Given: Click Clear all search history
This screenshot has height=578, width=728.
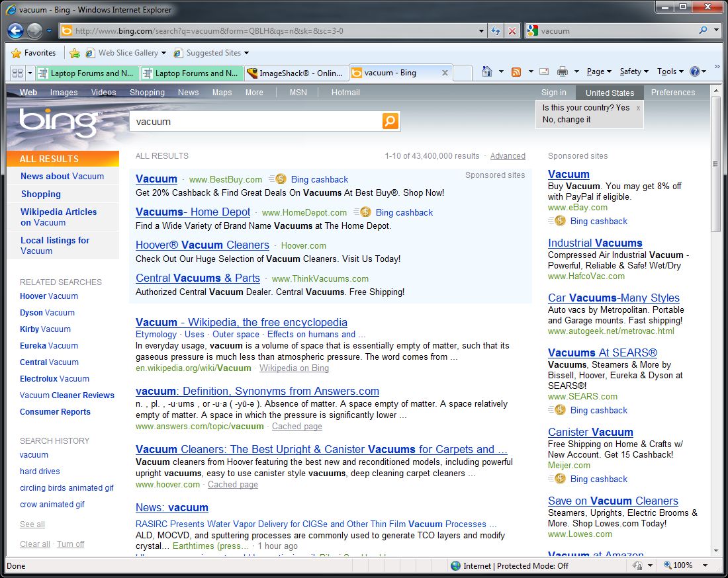Looking at the screenshot, I should [x=35, y=544].
